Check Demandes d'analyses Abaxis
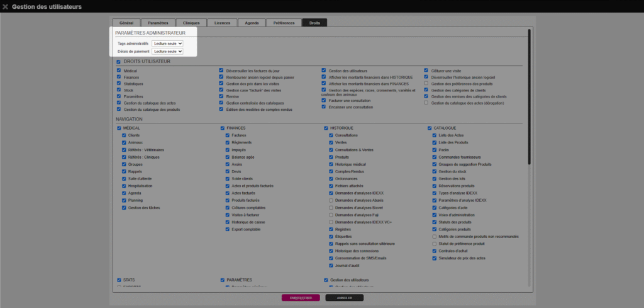This screenshot has height=308, width=644. pyautogui.click(x=331, y=200)
